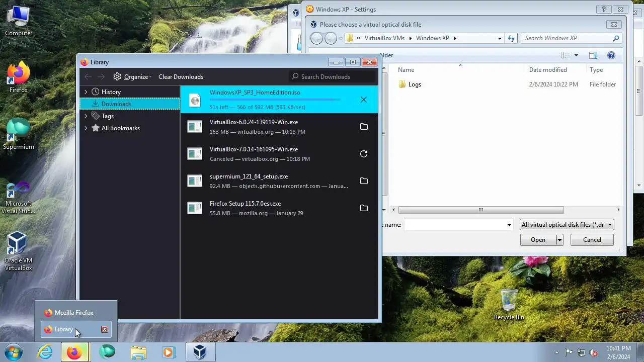Open the virtual optical disk file type filter
Image resolution: width=644 pixels, height=362 pixels.
click(x=567, y=225)
